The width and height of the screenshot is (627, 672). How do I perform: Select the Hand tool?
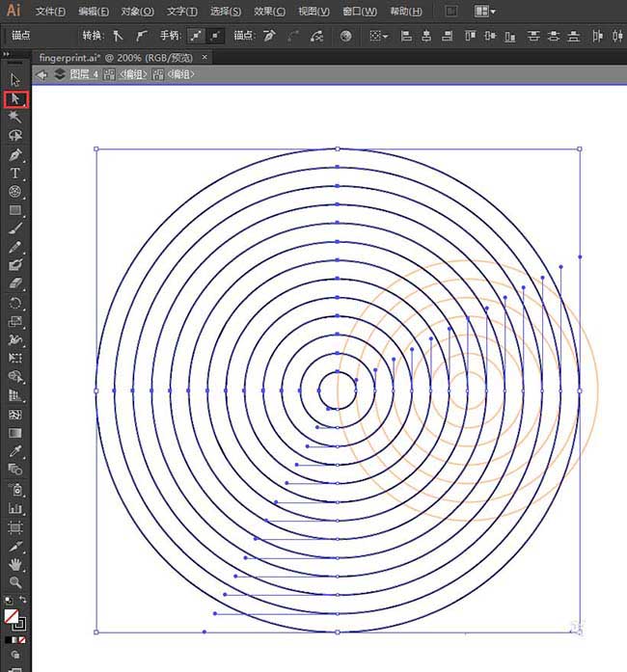15,564
